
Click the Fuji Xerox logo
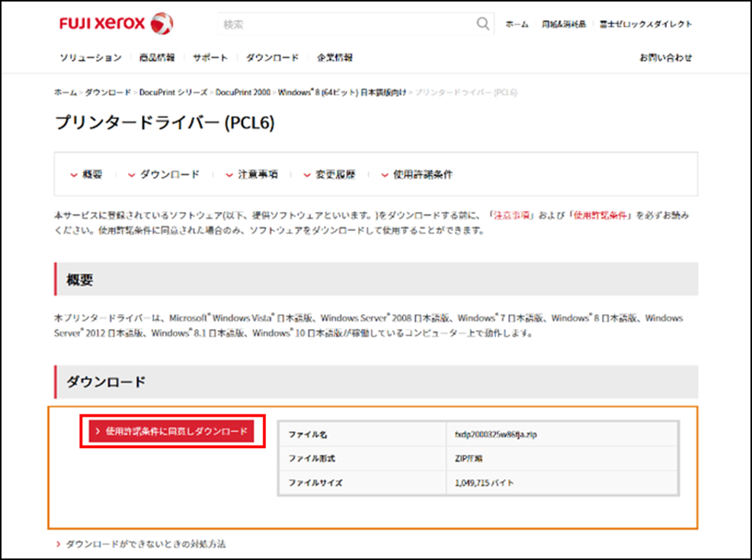pos(117,24)
